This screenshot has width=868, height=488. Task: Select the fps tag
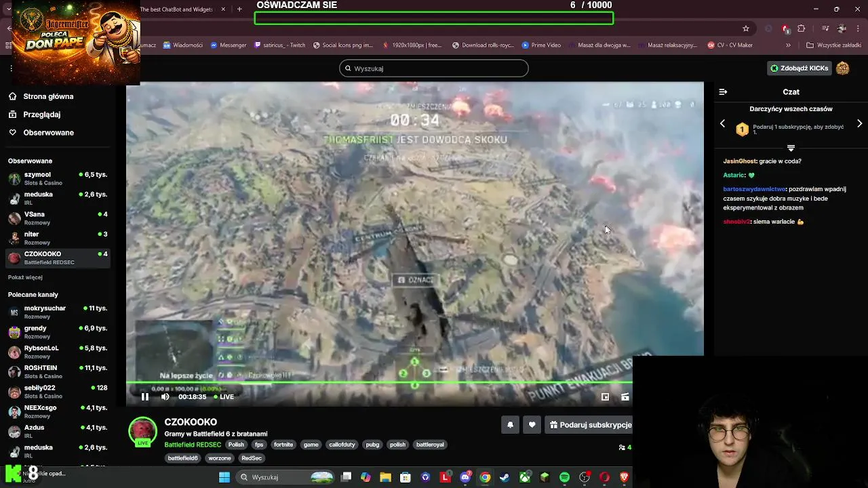point(258,445)
